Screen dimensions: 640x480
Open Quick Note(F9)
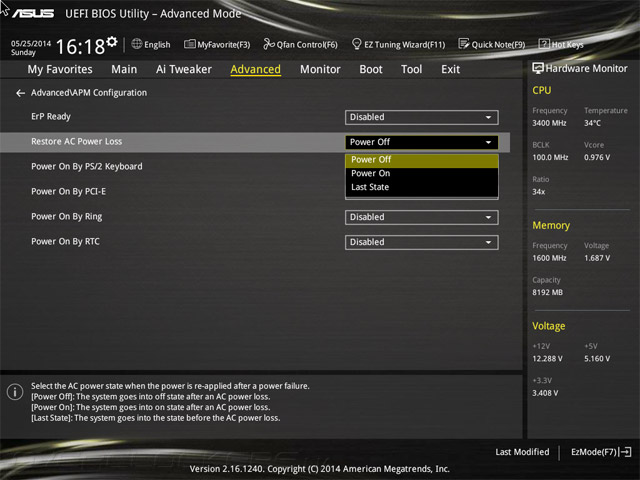(492, 44)
